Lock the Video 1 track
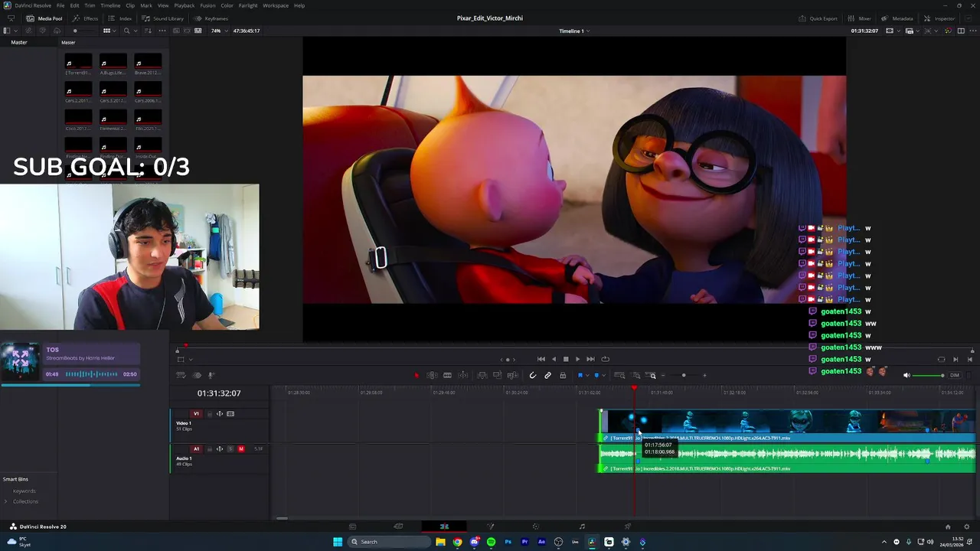The width and height of the screenshot is (980, 551). click(210, 414)
